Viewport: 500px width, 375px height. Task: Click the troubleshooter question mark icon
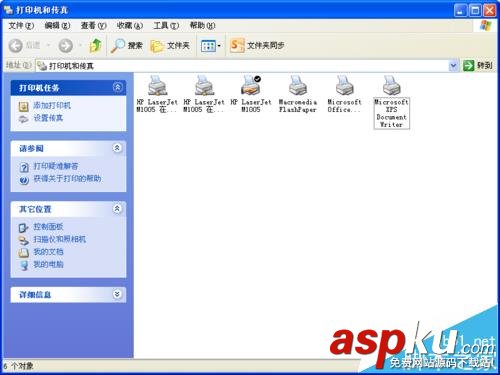pyautogui.click(x=24, y=167)
